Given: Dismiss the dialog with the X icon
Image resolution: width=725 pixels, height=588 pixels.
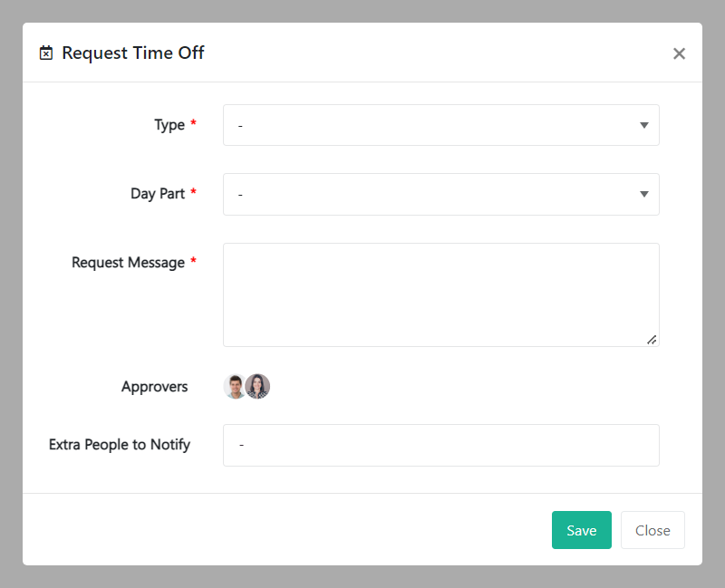Looking at the screenshot, I should pyautogui.click(x=679, y=53).
